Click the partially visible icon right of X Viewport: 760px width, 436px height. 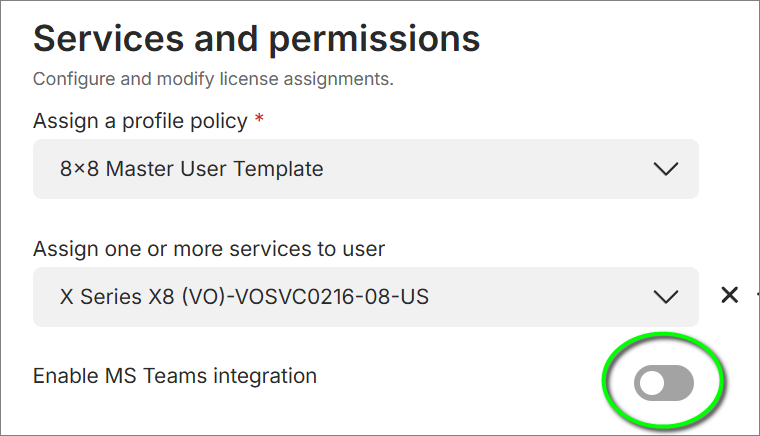[x=758, y=294]
